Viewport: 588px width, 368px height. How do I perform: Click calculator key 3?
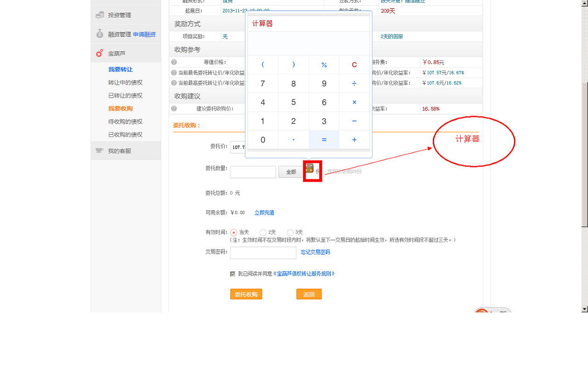[324, 121]
